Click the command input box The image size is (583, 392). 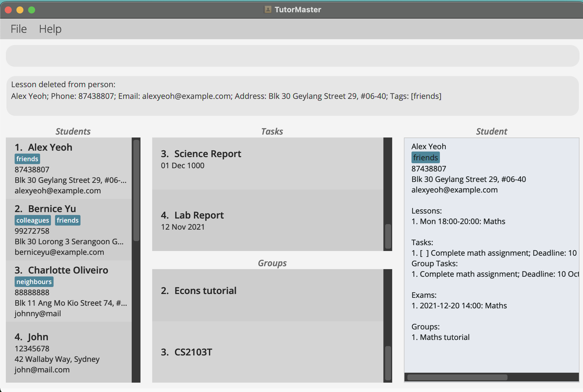292,56
